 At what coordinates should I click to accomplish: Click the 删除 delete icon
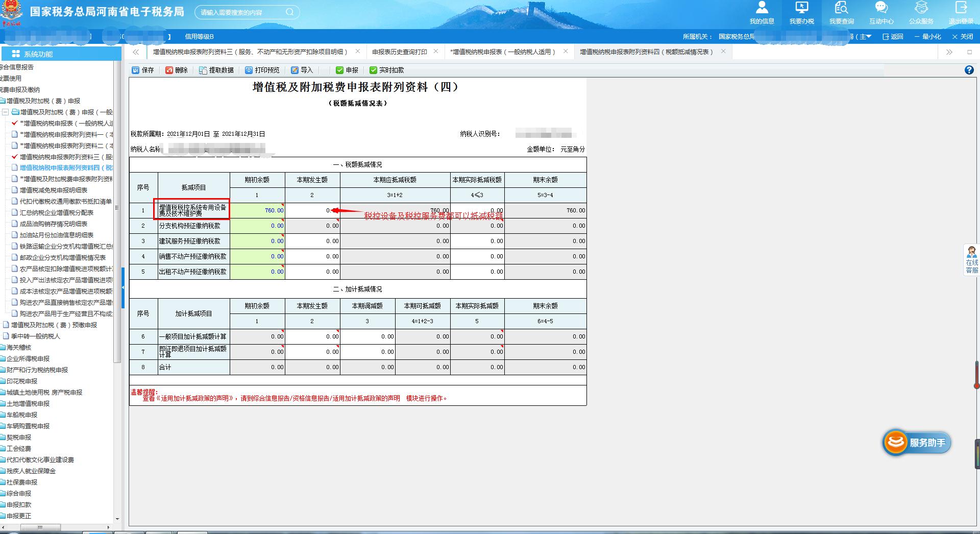[169, 70]
